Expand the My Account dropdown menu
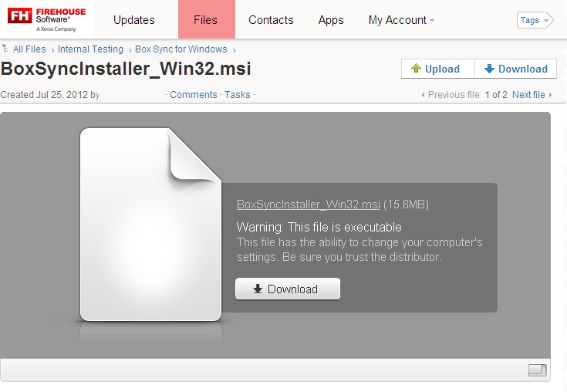The height and width of the screenshot is (392, 567). [401, 20]
